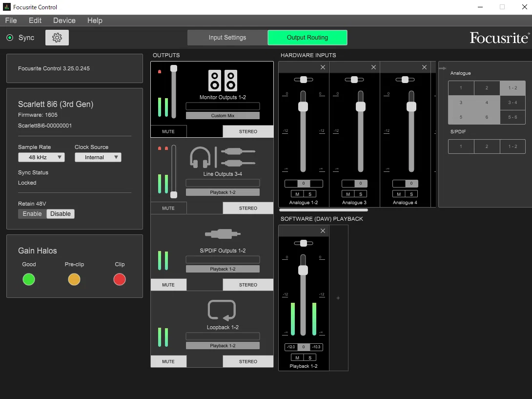Mute Monitor Outputs 1-2

tap(168, 131)
